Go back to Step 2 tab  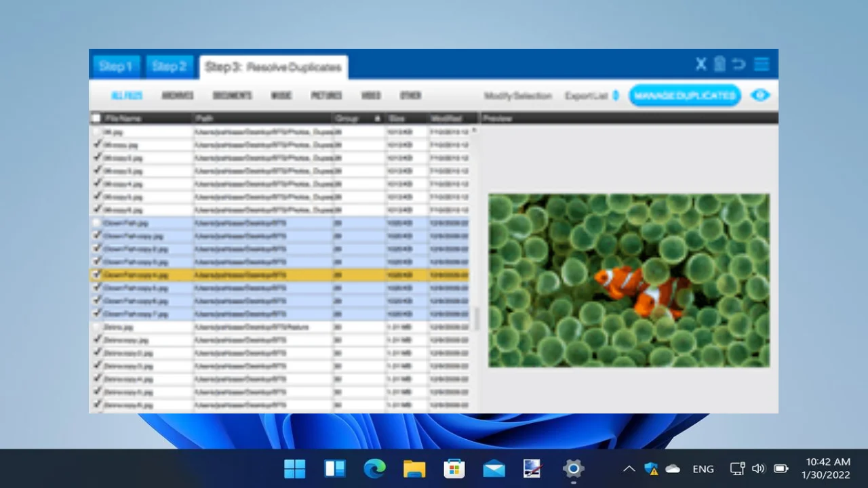tap(170, 66)
